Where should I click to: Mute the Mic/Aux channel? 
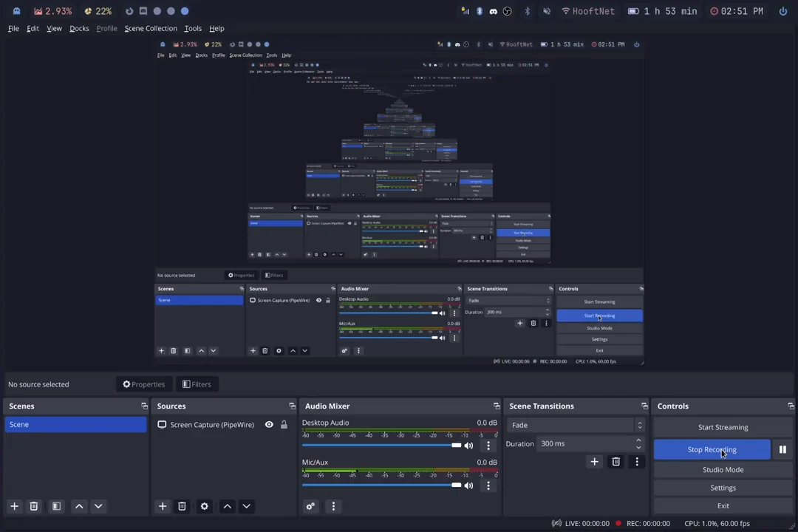coord(468,485)
